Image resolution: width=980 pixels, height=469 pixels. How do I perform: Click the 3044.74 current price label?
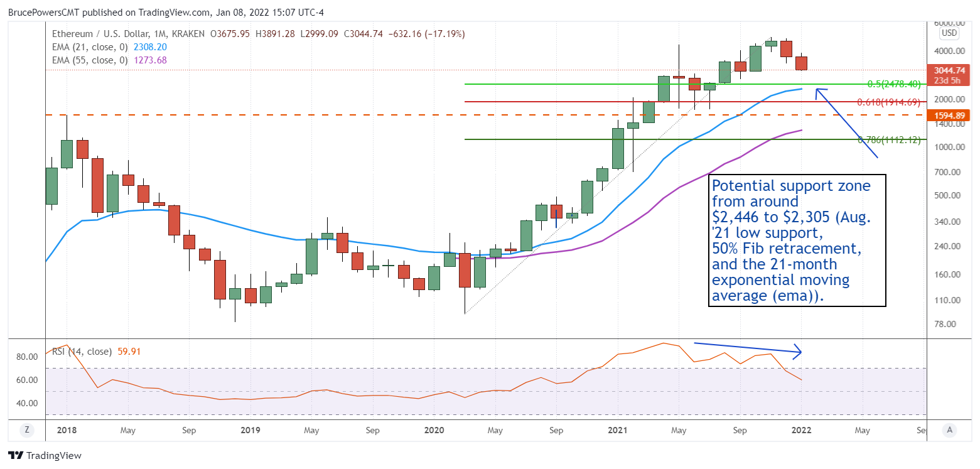948,70
